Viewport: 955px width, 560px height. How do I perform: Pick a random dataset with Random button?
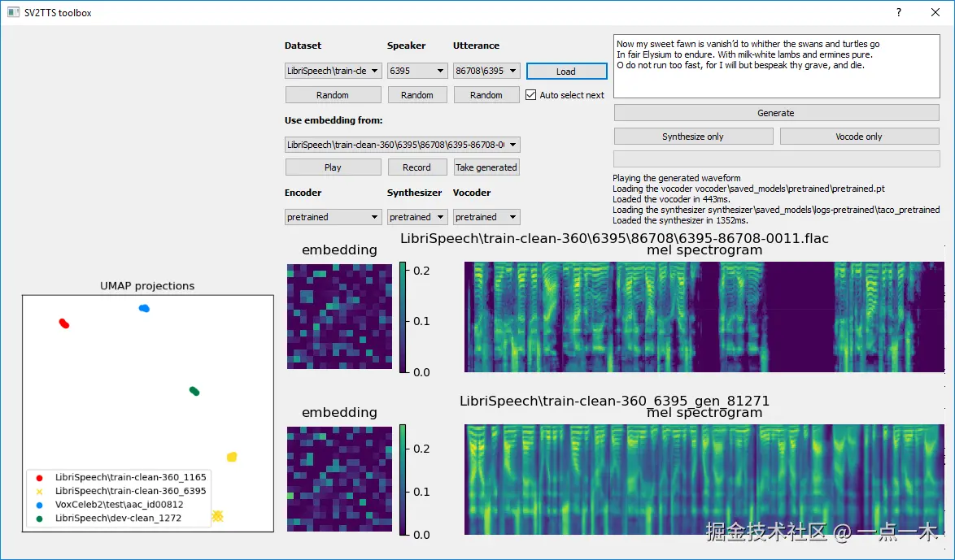(x=333, y=94)
